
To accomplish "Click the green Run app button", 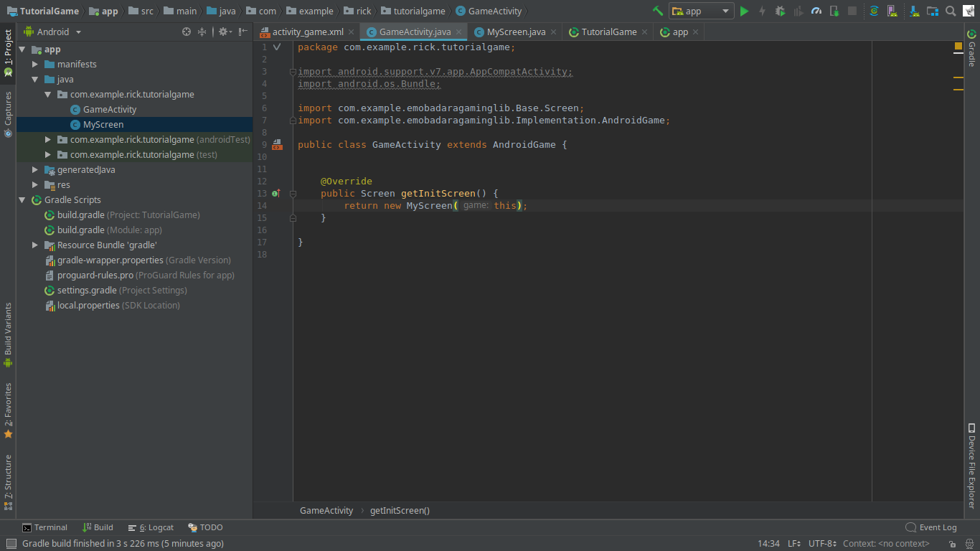I will 744,11.
